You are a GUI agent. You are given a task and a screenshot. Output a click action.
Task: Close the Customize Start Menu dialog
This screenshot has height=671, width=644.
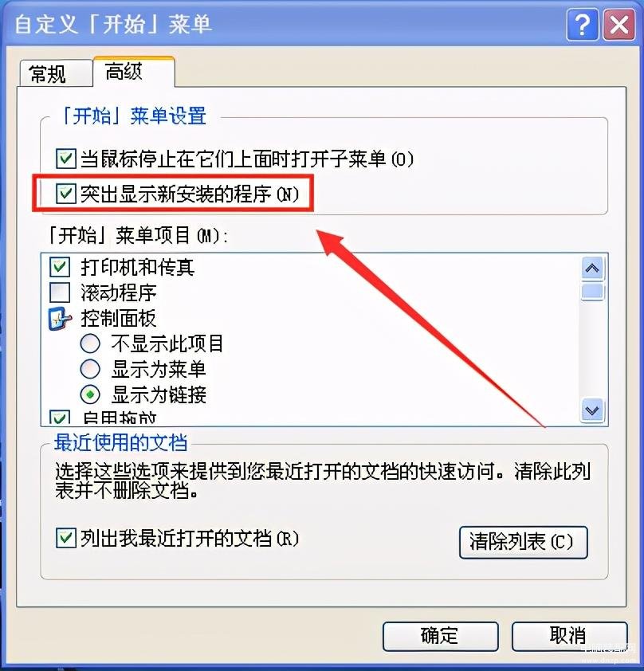pos(618,26)
